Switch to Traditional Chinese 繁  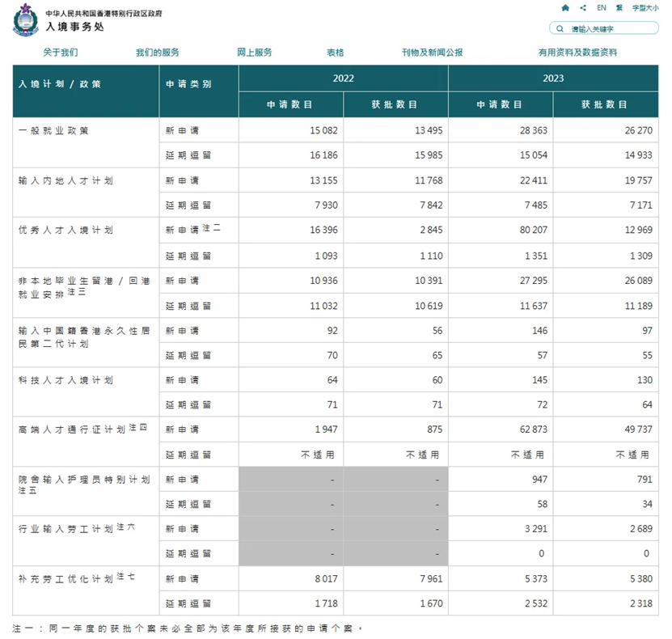click(x=619, y=8)
